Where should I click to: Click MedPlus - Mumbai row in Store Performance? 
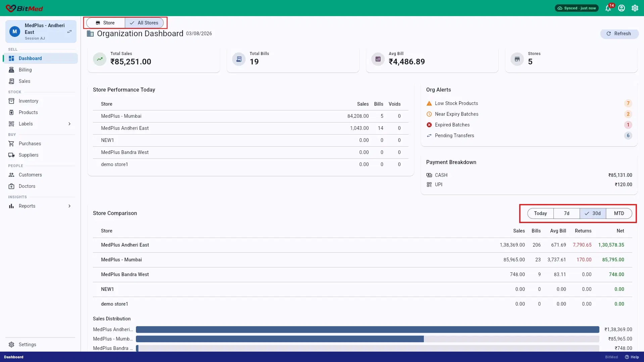pyautogui.click(x=251, y=116)
